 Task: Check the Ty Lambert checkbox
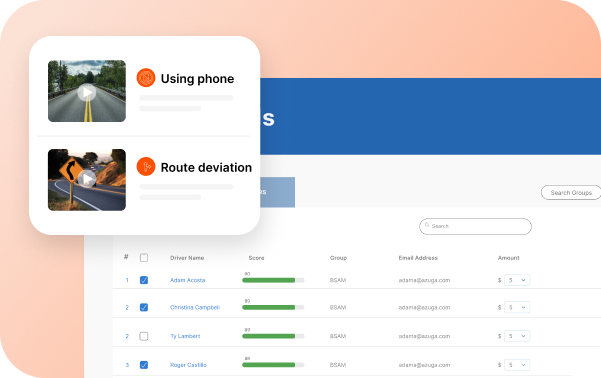144,336
